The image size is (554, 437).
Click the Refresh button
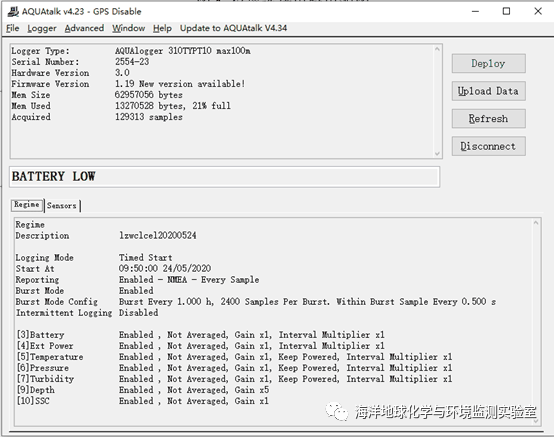(x=488, y=119)
